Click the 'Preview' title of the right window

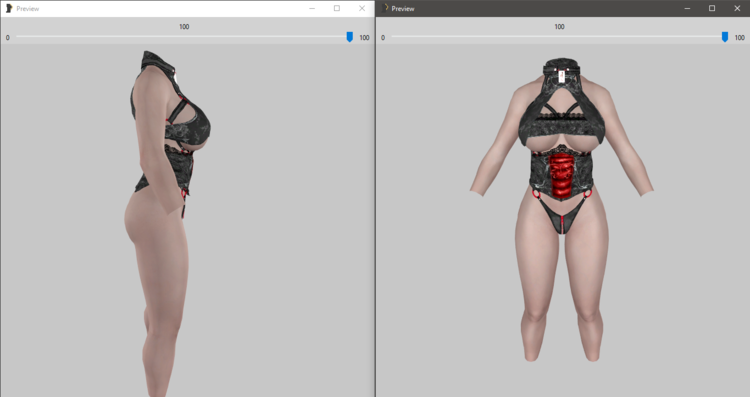coord(403,9)
